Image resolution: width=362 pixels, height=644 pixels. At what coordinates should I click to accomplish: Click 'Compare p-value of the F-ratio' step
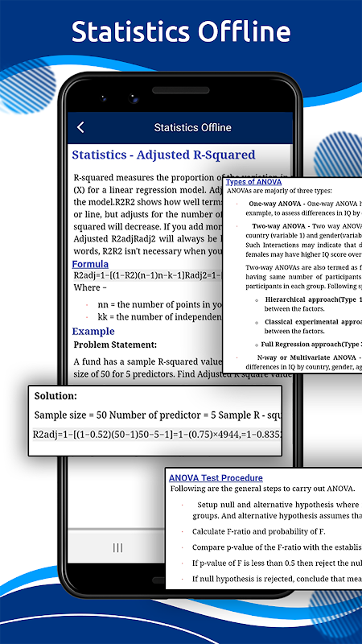[x=277, y=547]
